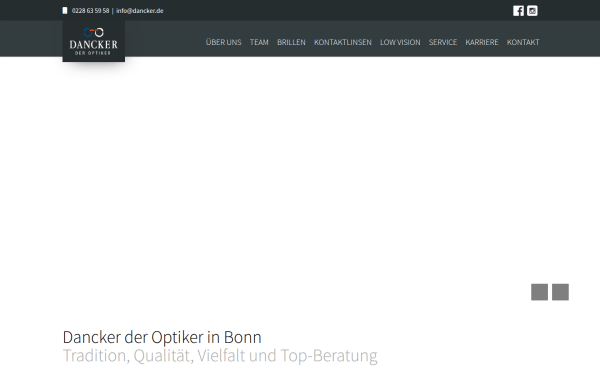Open the KARRIERE menu item
This screenshot has height=375, width=600.
[482, 42]
